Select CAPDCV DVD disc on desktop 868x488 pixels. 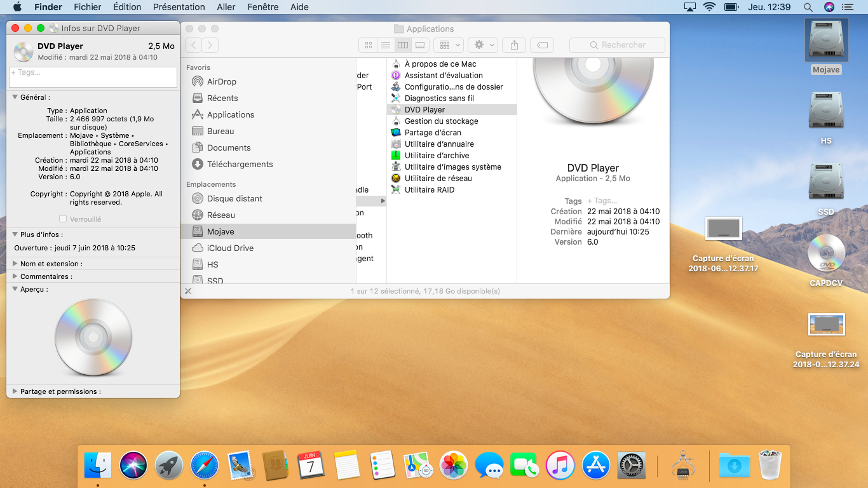[826, 254]
